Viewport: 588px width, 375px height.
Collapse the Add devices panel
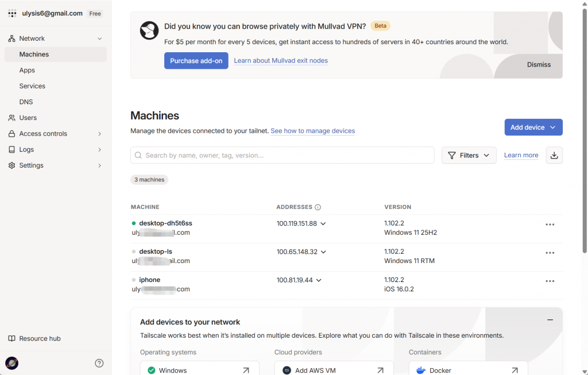pos(550,320)
